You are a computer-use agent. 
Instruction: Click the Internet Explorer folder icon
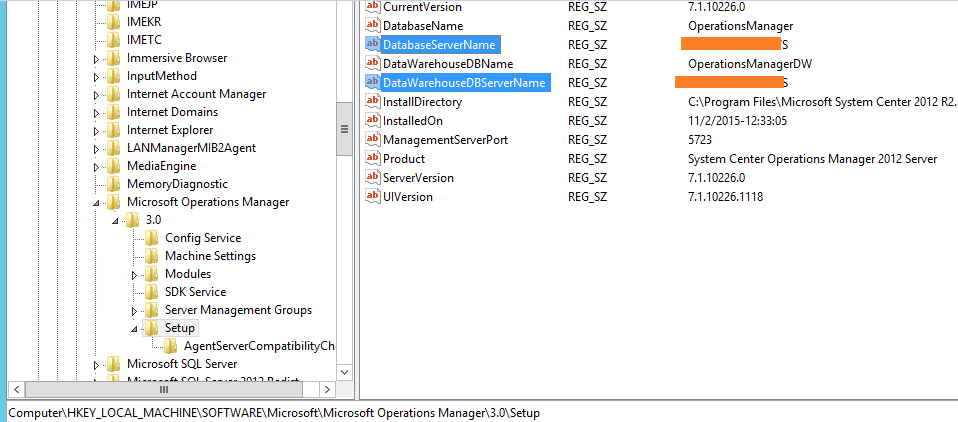coord(114,131)
